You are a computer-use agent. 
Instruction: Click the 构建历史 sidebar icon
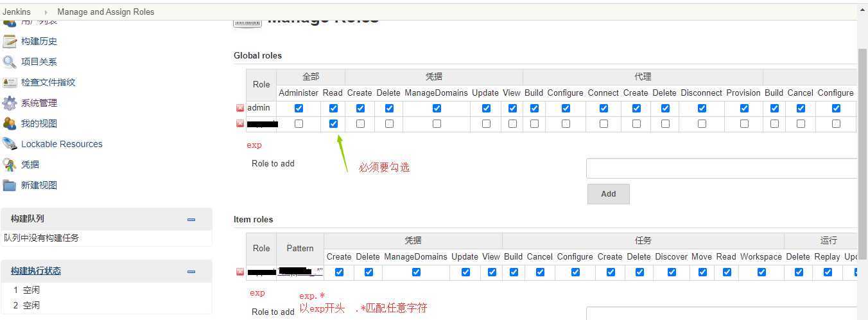click(x=10, y=41)
